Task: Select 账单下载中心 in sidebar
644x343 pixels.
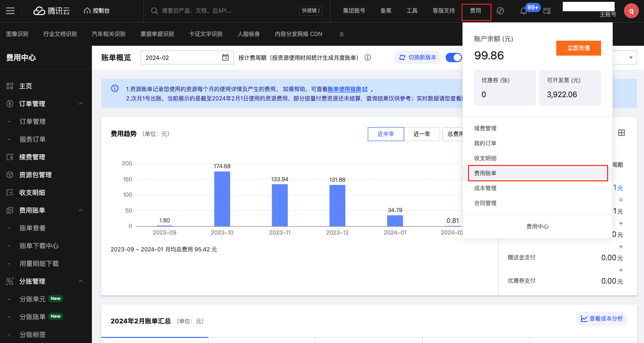Action: (x=39, y=246)
